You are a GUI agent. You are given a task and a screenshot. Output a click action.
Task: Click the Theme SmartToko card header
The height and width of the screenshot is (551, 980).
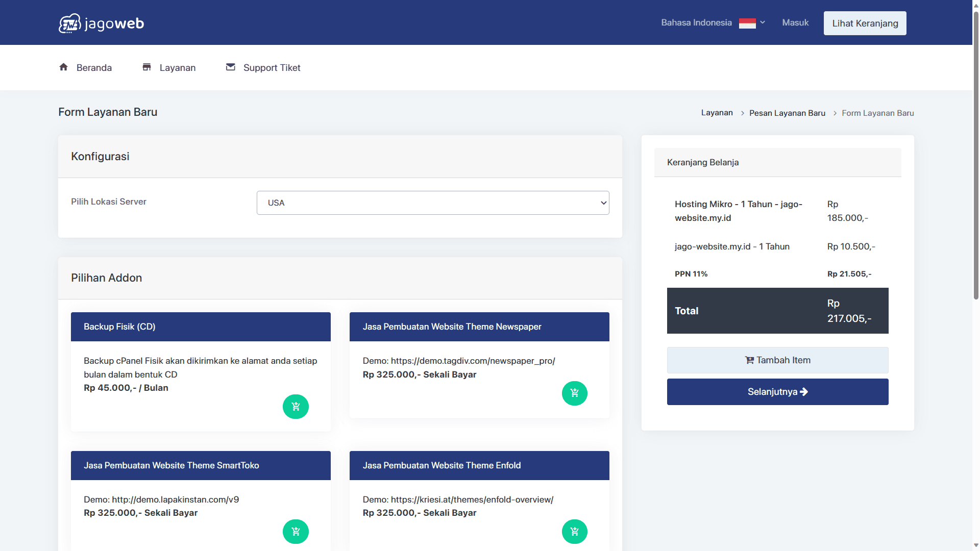(201, 465)
